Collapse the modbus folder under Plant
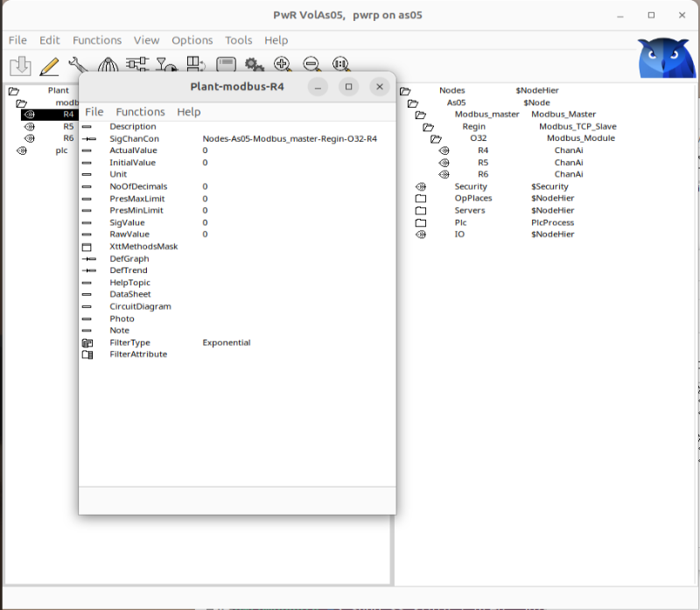Screen dimensions: 700x610 pyautogui.click(x=21, y=103)
